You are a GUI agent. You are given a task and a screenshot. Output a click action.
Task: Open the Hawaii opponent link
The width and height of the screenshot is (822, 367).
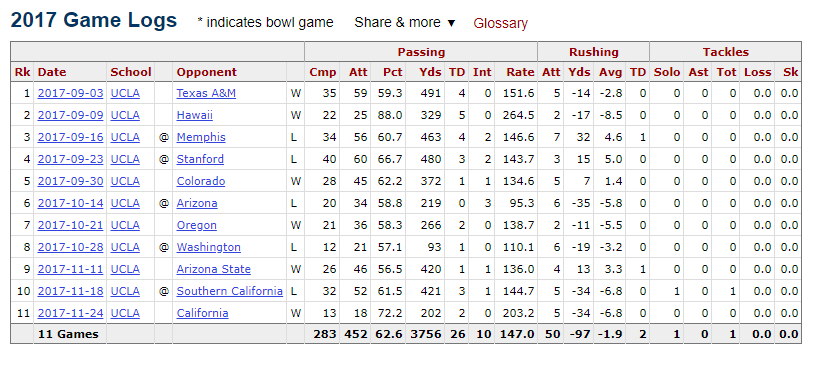(194, 115)
